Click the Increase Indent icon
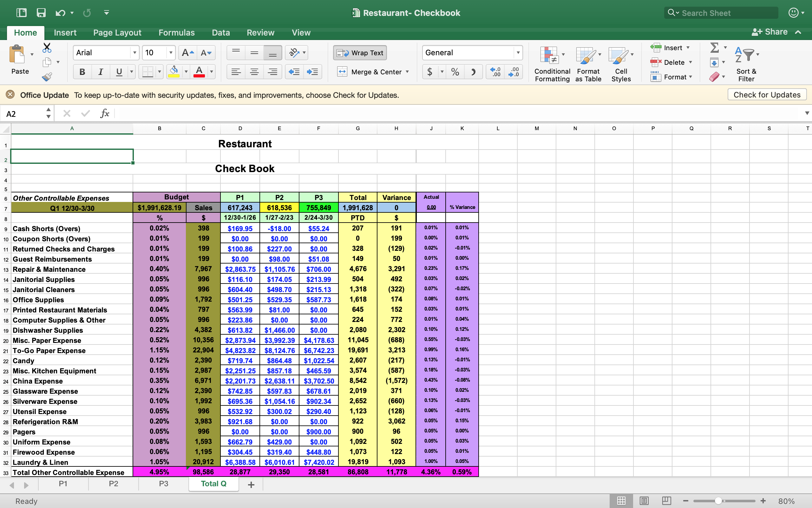 click(312, 72)
